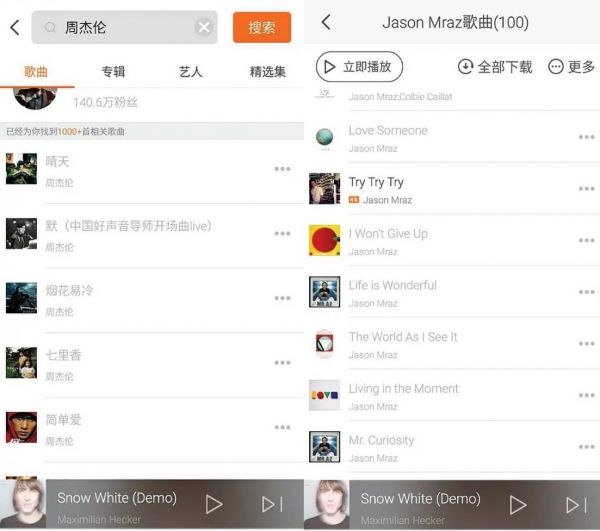This screenshot has width=600, height=531.
Task: Download all songs with 全部下载
Action: point(495,67)
